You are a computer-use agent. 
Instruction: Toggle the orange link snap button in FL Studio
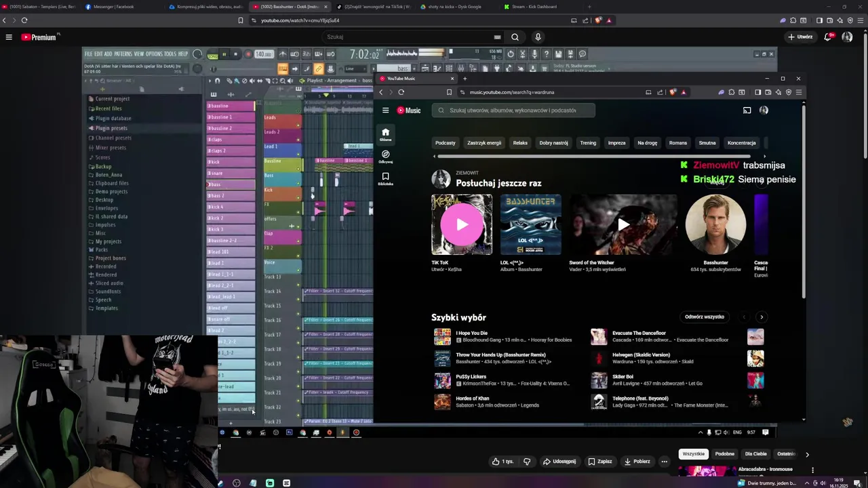318,68
